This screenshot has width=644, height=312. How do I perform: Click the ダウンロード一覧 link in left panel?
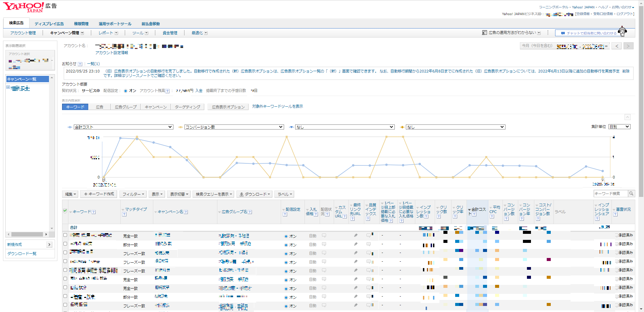point(22,254)
